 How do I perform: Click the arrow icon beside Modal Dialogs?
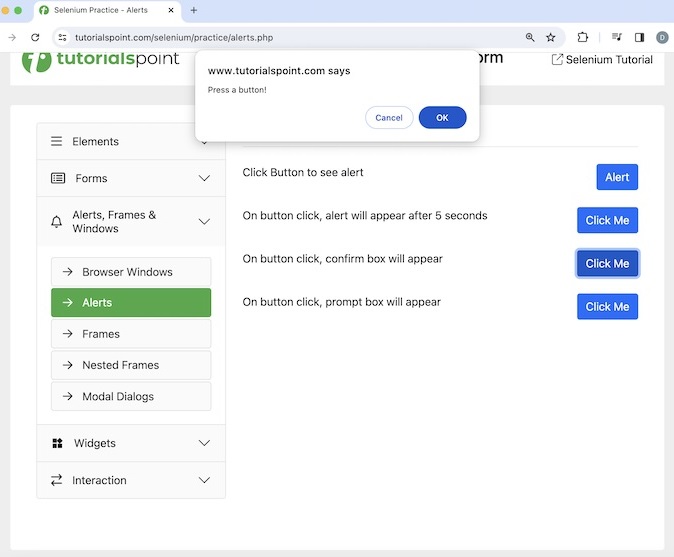pyautogui.click(x=67, y=396)
